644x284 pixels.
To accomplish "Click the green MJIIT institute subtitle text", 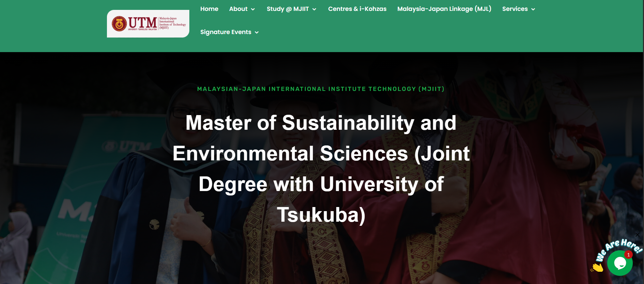I will (x=320, y=89).
